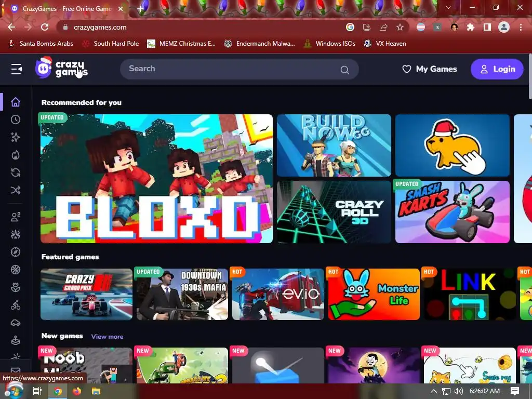Open Windows ISOs bookmark folder
The image size is (532, 399).
pos(330,44)
